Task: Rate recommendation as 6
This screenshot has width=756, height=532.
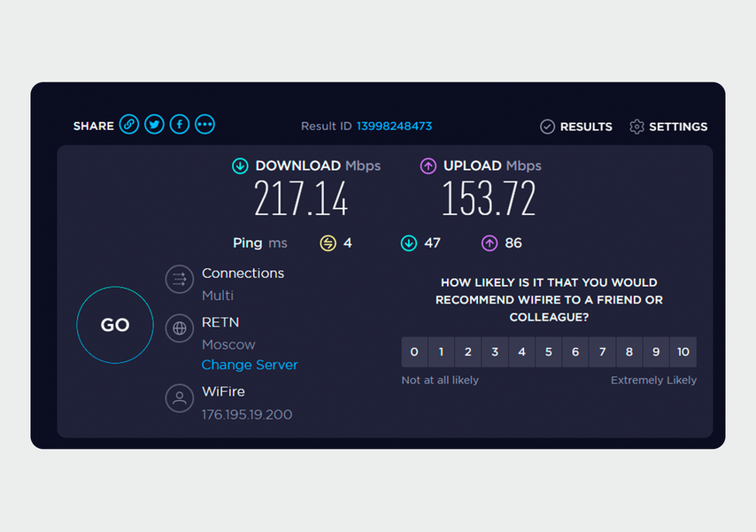Action: click(x=575, y=352)
